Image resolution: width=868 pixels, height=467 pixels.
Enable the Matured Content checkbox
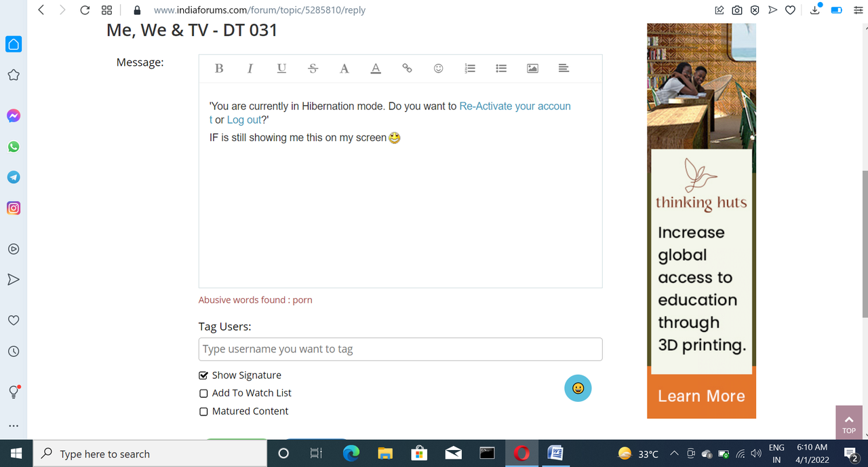203,411
